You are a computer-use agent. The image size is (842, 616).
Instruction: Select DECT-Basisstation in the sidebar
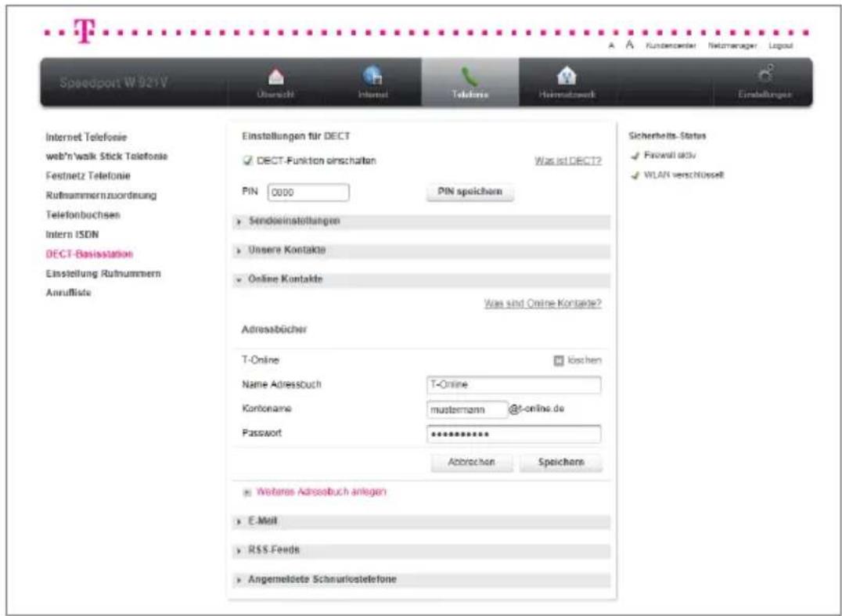pos(89,254)
